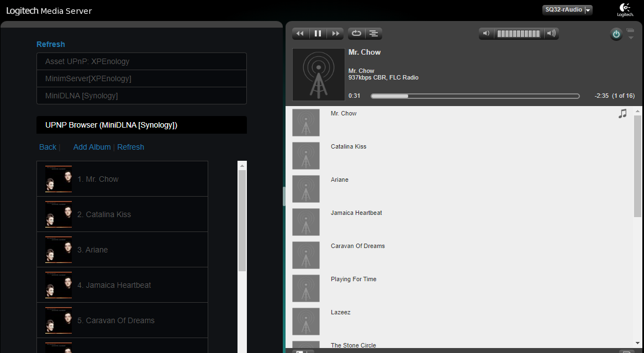Click the Add Album link

tap(92, 147)
